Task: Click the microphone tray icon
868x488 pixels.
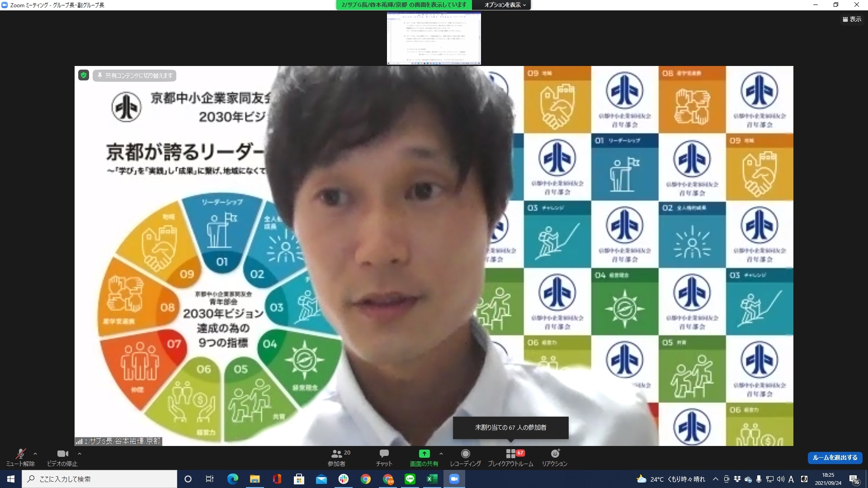Action: pos(759,479)
